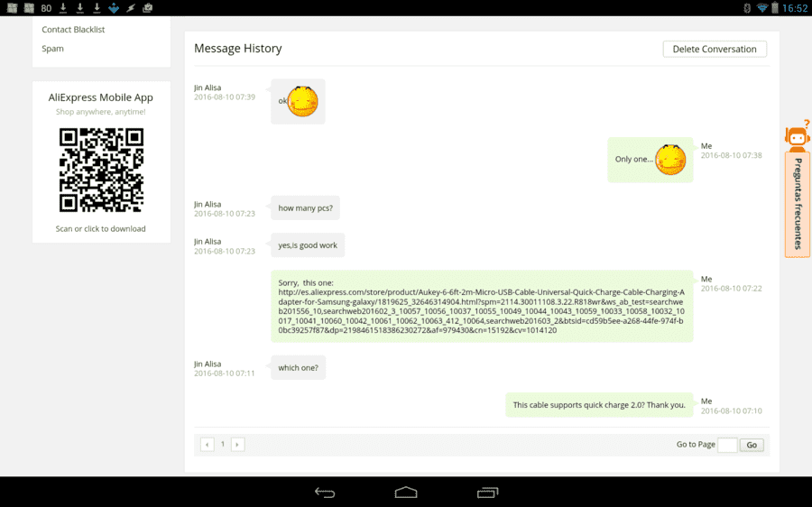Select the 'which one?' message
This screenshot has height=507, width=812.
(x=299, y=368)
